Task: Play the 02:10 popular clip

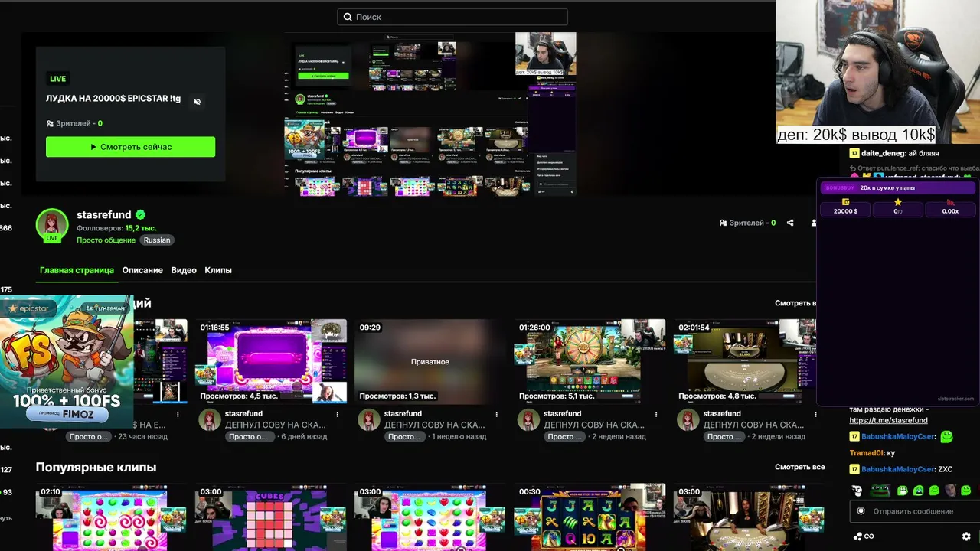Action: pyautogui.click(x=111, y=517)
